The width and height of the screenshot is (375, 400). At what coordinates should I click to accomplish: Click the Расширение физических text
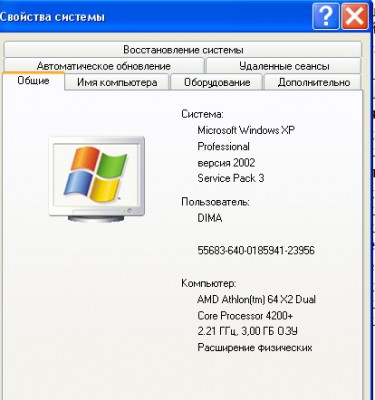point(255,348)
